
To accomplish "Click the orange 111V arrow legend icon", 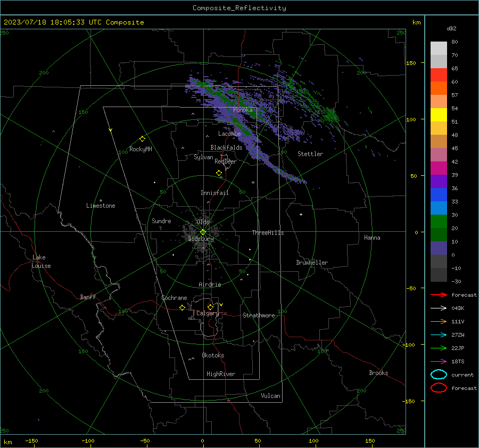I will pos(439,321).
